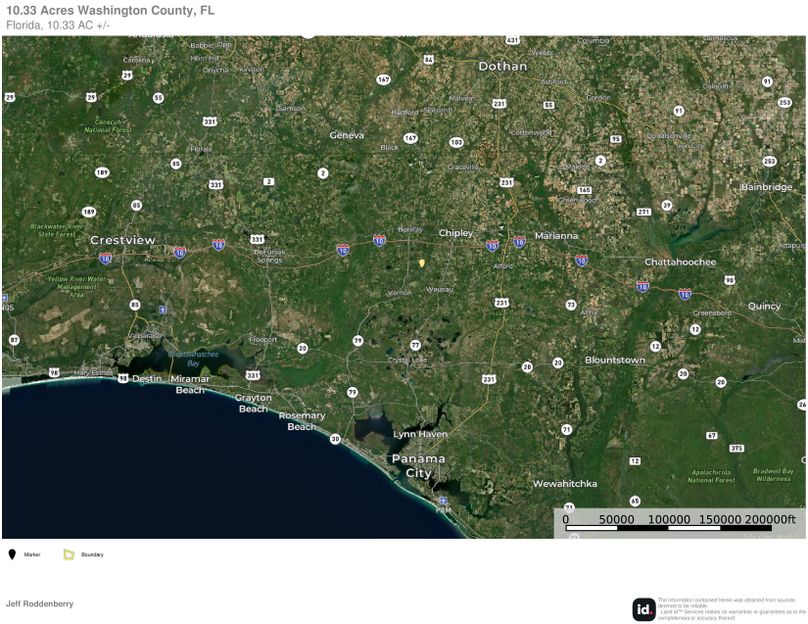
Task: Click the map title 10.33 Acres Washington County
Action: (113, 9)
